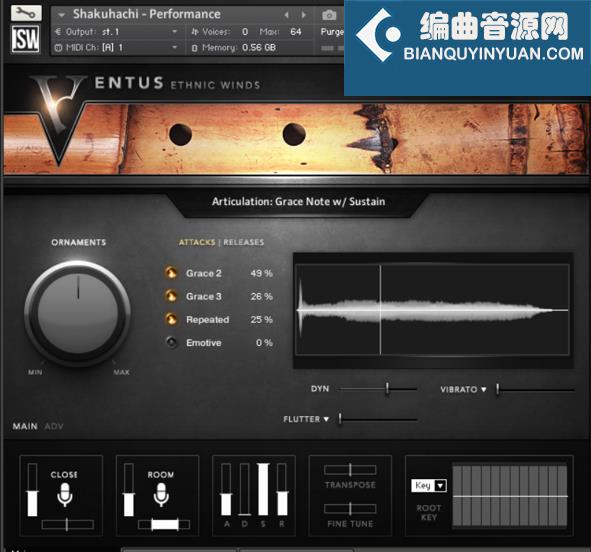Click the Sustain envelope fader
The height and width of the screenshot is (552, 591).
[x=263, y=489]
